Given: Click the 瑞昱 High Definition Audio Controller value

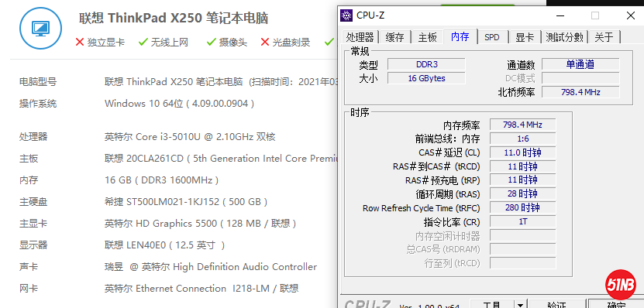Looking at the screenshot, I should 211,267.
